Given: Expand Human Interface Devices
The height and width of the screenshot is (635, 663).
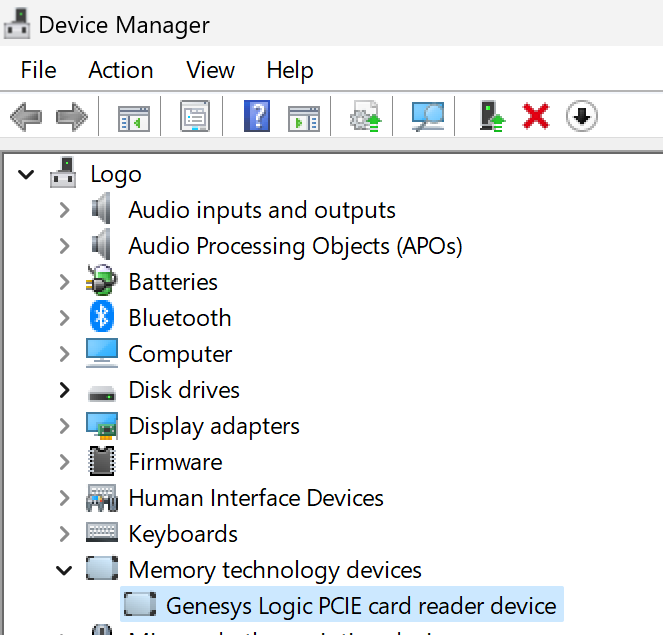Looking at the screenshot, I should pyautogui.click(x=64, y=498).
